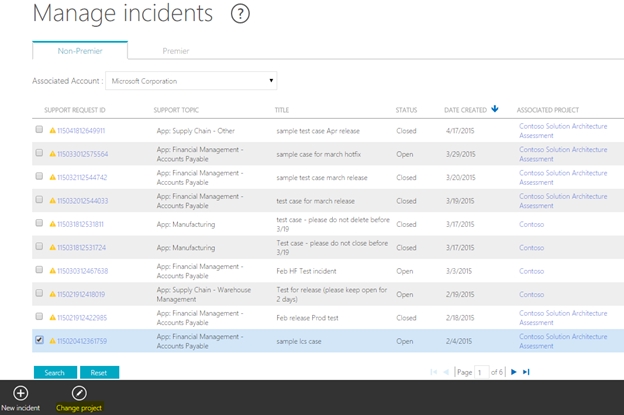Click the help question mark icon
This screenshot has width=624, height=415.
[x=240, y=14]
